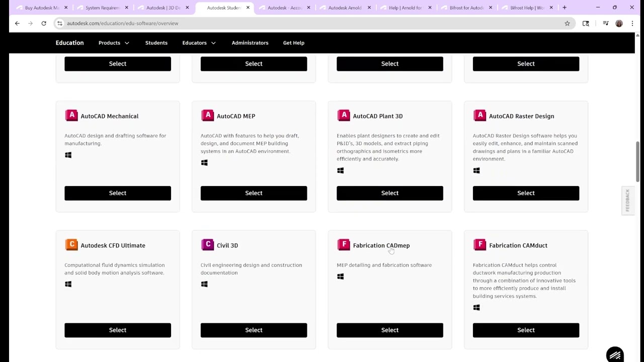The image size is (644, 362).
Task: Close the Buy Autodesk Maya tab
Action: [66, 8]
